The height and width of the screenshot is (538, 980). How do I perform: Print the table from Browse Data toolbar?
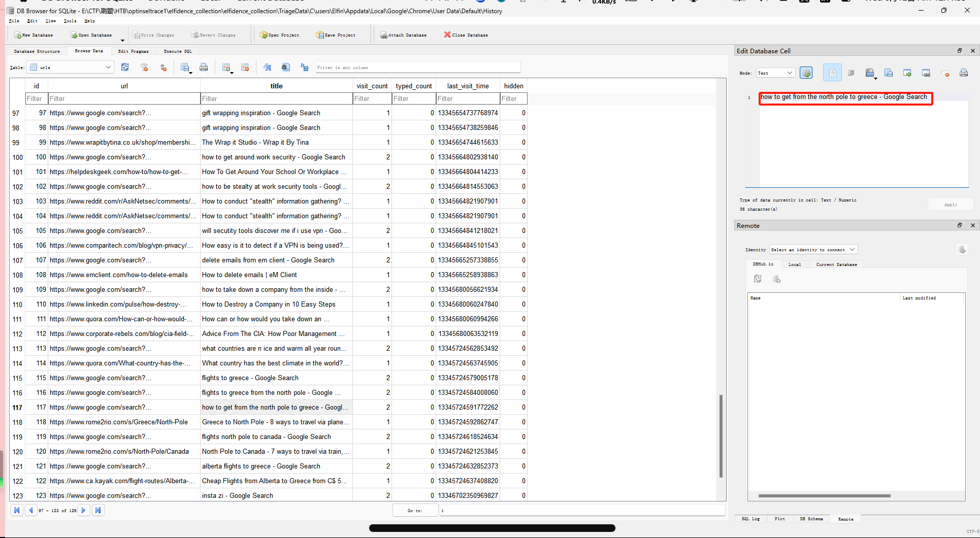[x=204, y=67]
